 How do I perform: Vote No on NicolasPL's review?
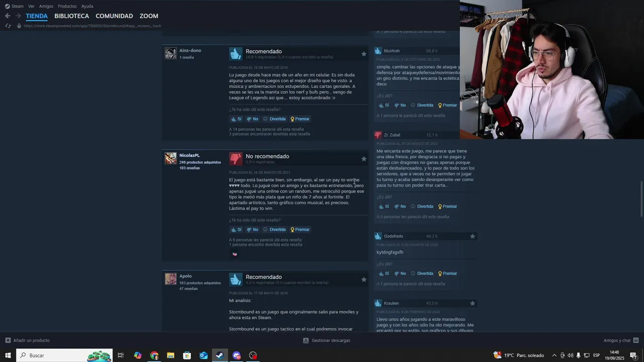[x=252, y=230]
